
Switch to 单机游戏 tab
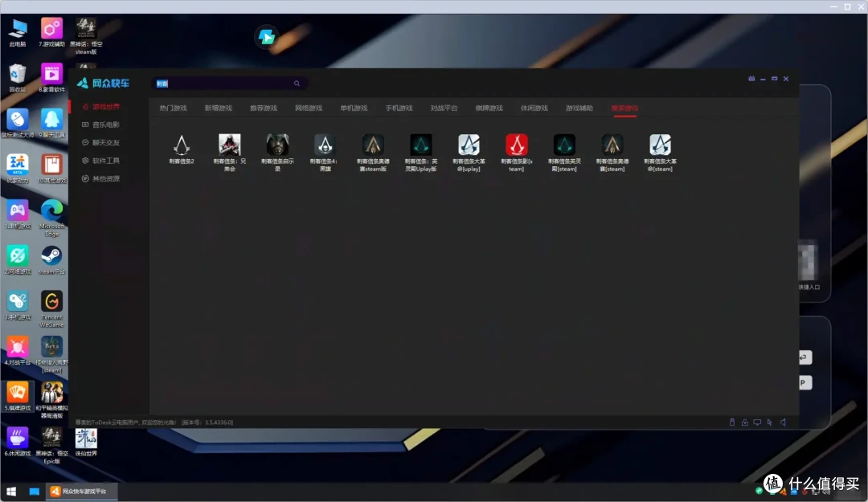(x=354, y=108)
